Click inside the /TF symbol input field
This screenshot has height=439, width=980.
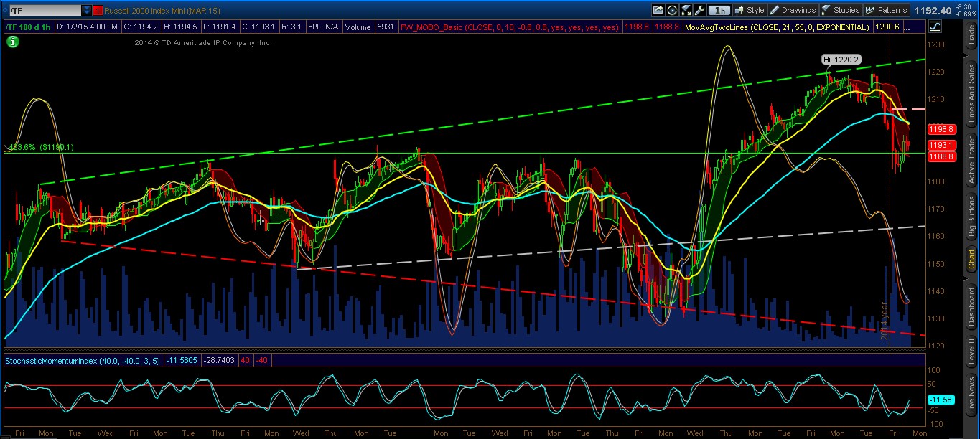[45, 11]
